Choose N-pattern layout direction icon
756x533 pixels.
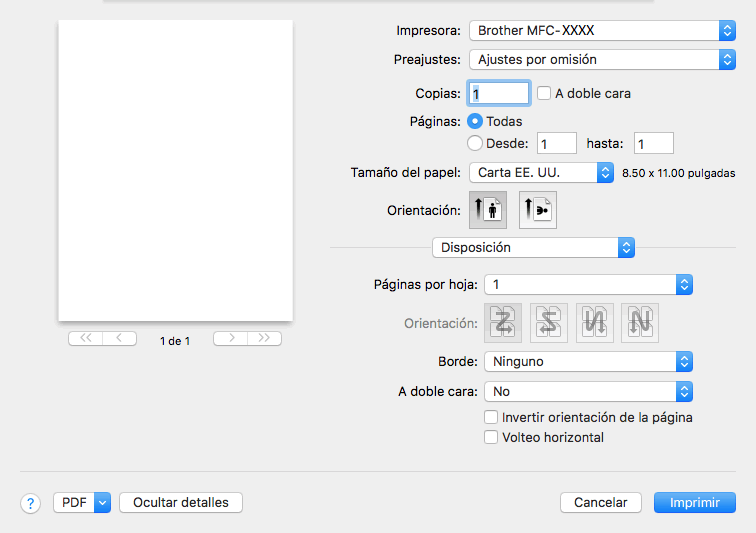(x=640, y=323)
